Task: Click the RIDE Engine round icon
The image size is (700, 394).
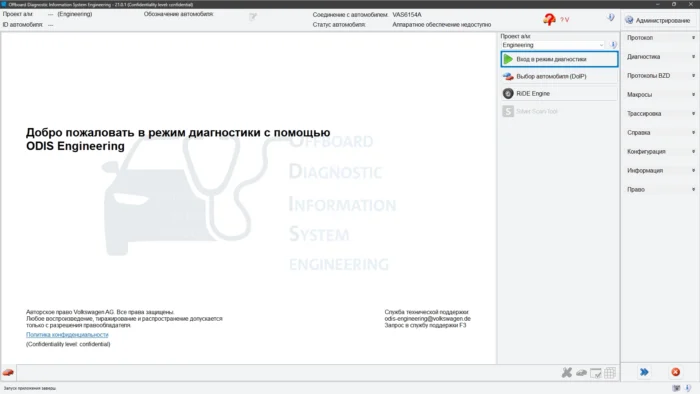Action: coord(508,93)
